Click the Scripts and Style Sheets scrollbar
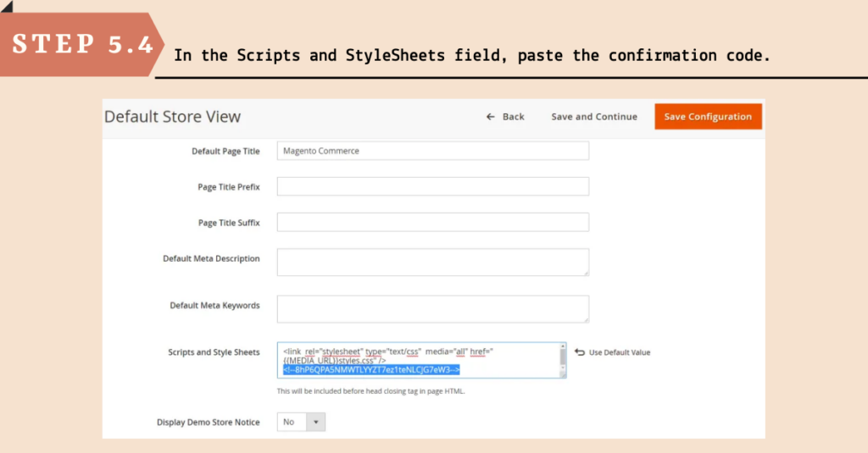The image size is (868, 453). point(563,360)
